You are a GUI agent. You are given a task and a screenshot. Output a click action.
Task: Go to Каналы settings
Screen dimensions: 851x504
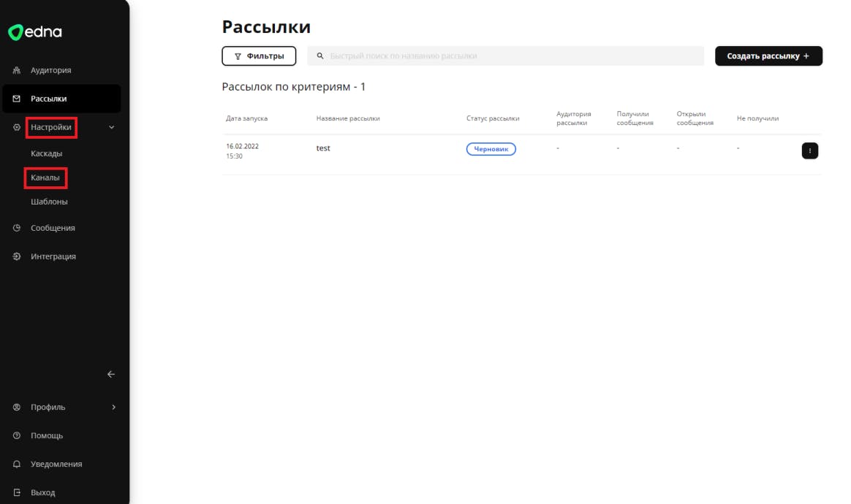click(45, 177)
